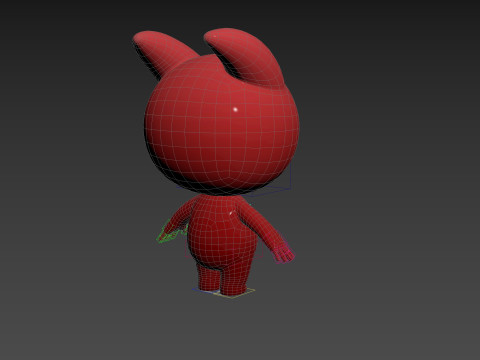Viewport: 480px width, 360px height.
Task: Select the magenta wireframe hand rig
Action: pyautogui.click(x=283, y=254)
